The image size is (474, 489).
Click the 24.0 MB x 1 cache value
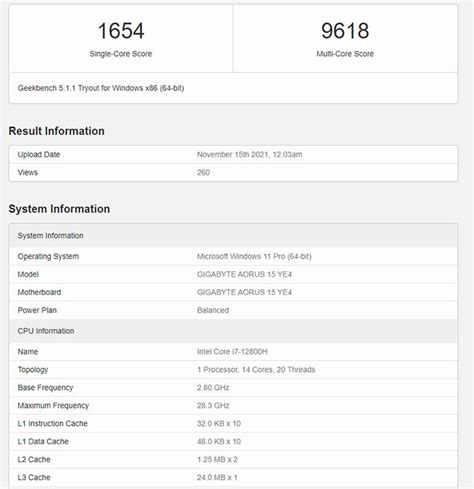point(217,477)
